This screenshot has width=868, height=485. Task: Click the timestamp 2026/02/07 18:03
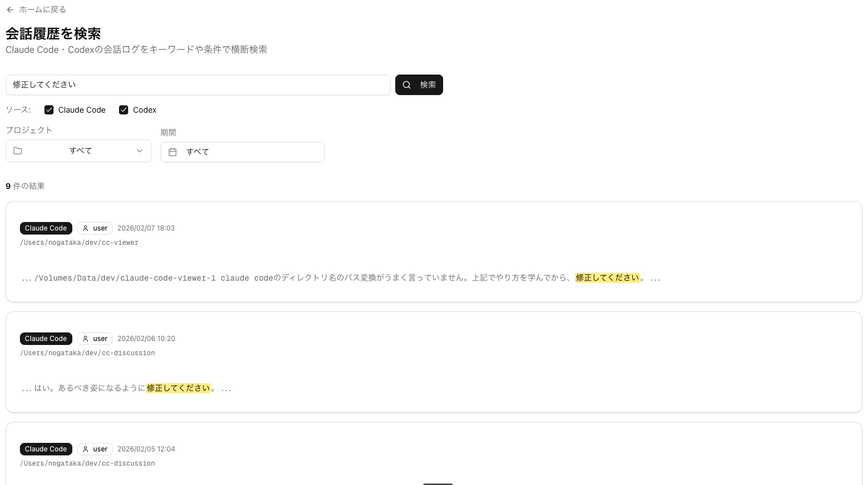[146, 228]
